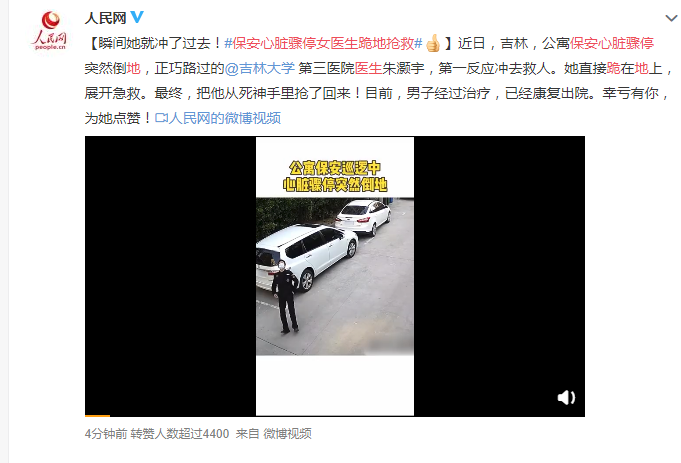This screenshot has width=681, height=463.
Task: Click the 人民网 account name
Action: (x=105, y=18)
